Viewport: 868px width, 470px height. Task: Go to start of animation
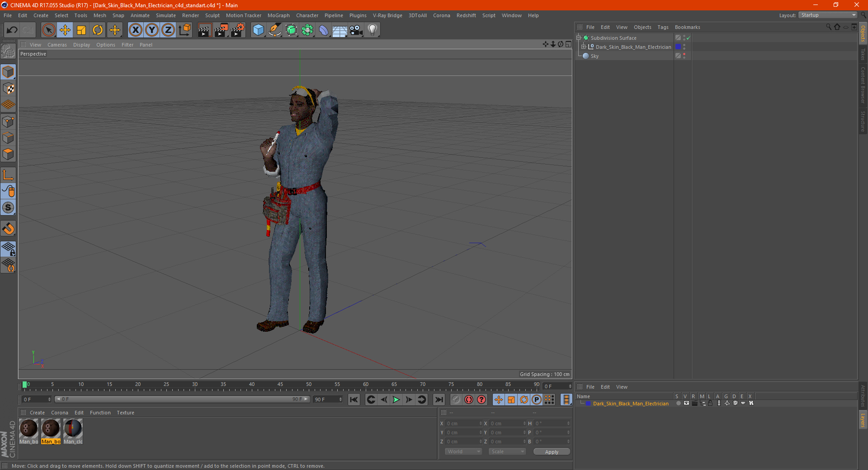coord(354,399)
